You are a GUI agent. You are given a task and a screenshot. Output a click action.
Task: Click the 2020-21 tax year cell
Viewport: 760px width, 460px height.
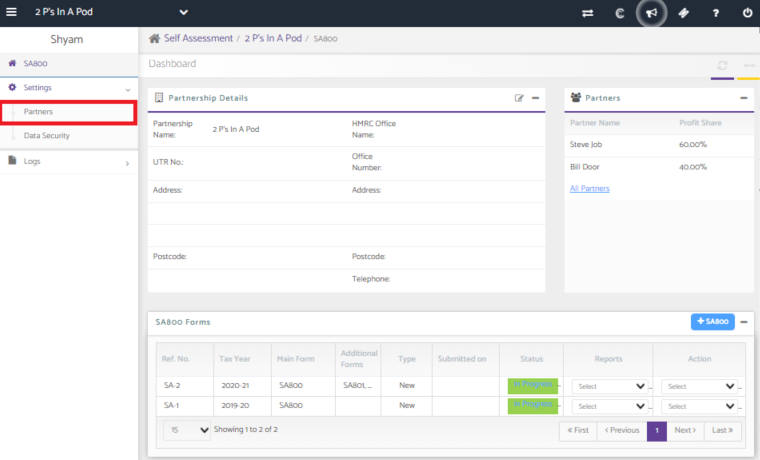[x=242, y=386]
